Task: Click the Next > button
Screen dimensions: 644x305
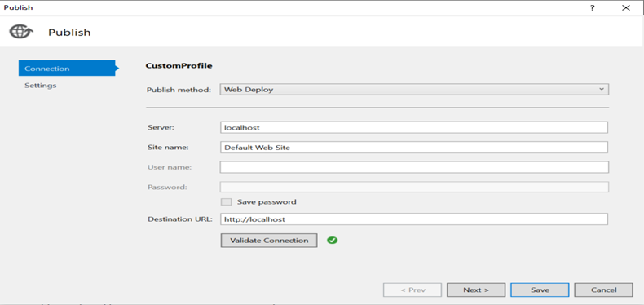Action: [x=476, y=290]
